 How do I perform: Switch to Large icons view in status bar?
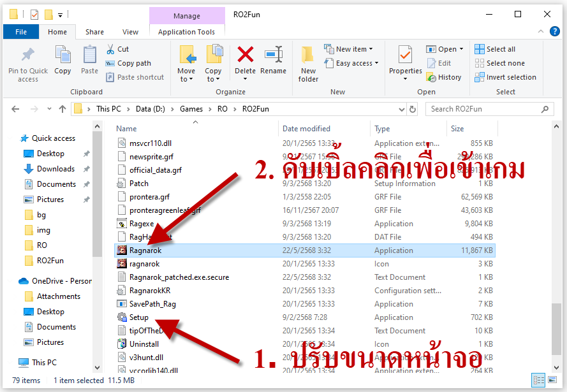(552, 380)
